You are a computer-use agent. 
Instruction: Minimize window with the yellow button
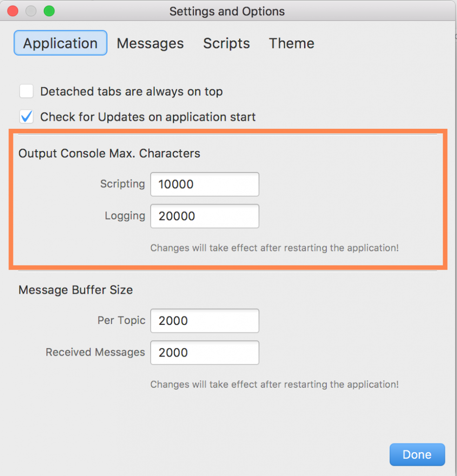pos(31,11)
